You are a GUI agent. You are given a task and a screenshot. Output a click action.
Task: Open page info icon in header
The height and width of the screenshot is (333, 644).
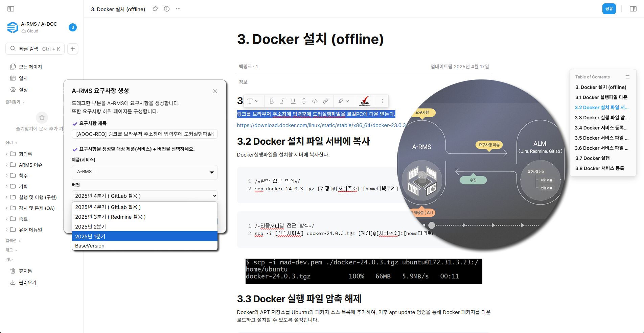click(x=167, y=9)
